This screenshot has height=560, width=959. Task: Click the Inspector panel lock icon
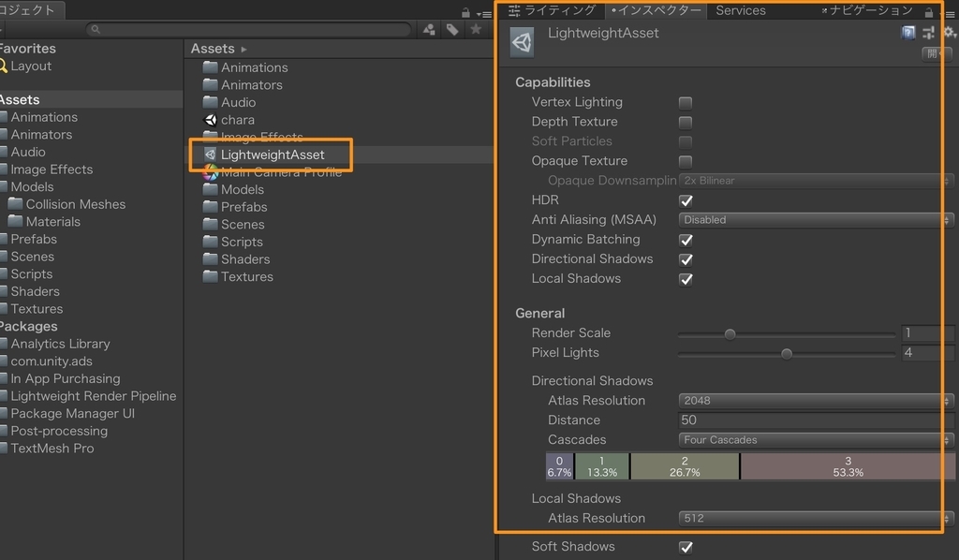[x=929, y=12]
